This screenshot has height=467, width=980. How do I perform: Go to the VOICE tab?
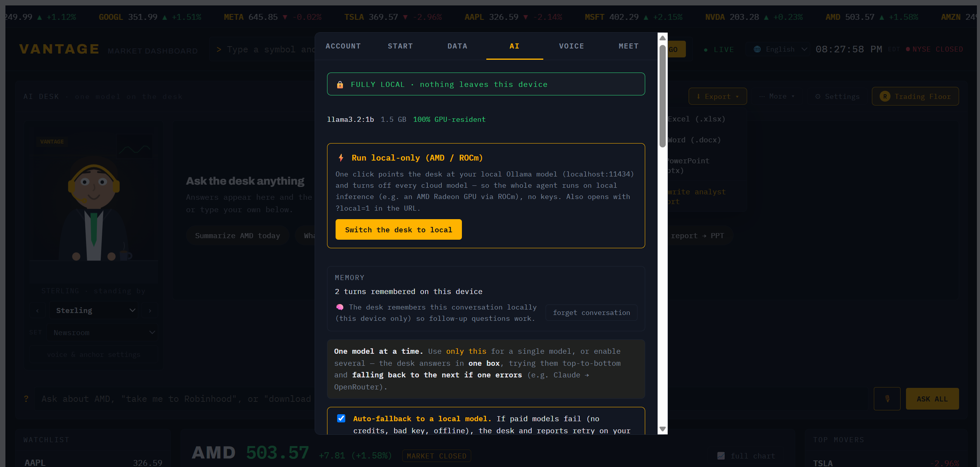[x=572, y=46]
